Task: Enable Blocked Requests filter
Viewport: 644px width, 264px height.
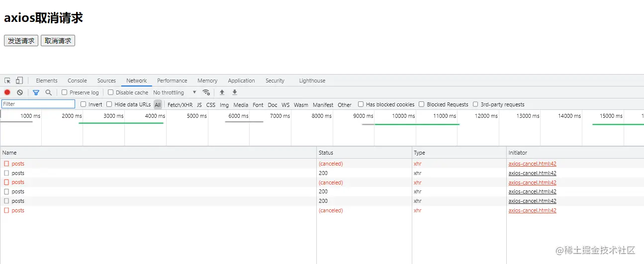Action: click(x=421, y=104)
